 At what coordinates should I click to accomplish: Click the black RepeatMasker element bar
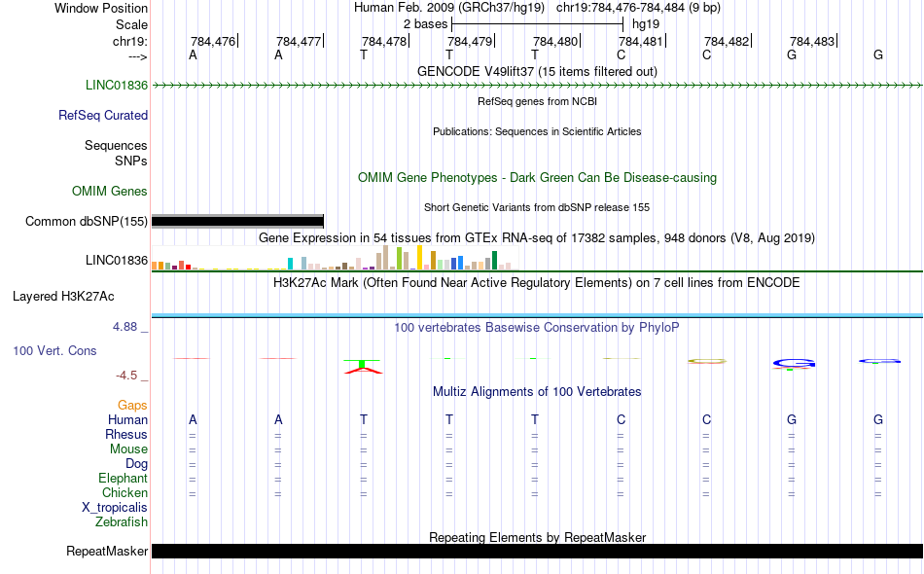[x=537, y=551]
